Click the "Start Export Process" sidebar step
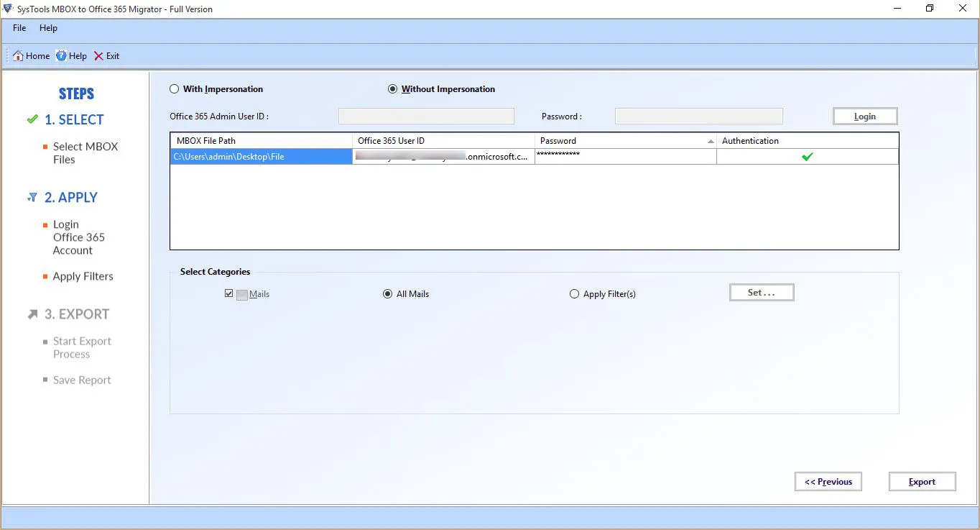Viewport: 980px width, 530px height. [x=82, y=347]
